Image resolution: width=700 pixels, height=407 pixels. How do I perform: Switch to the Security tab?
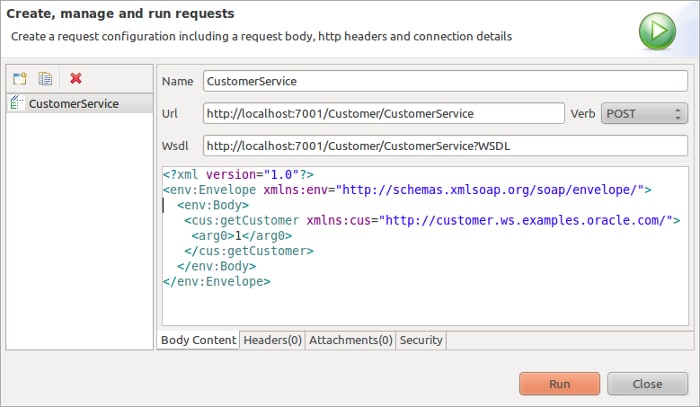pos(420,340)
